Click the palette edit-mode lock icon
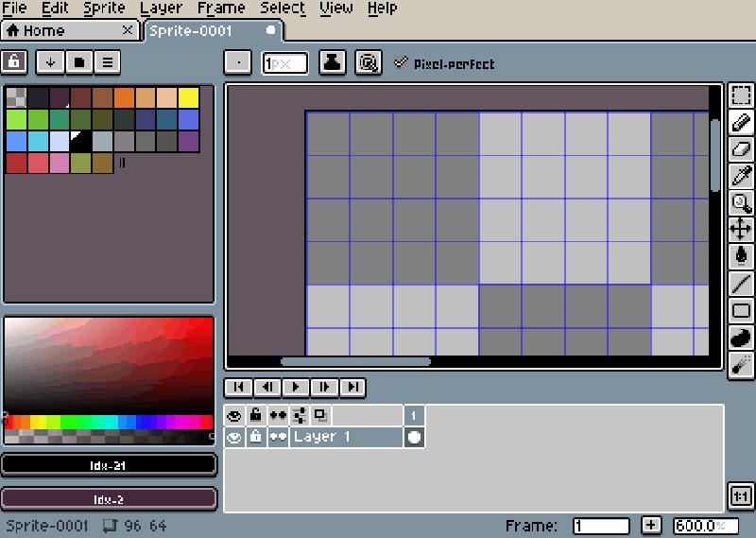 (14, 62)
